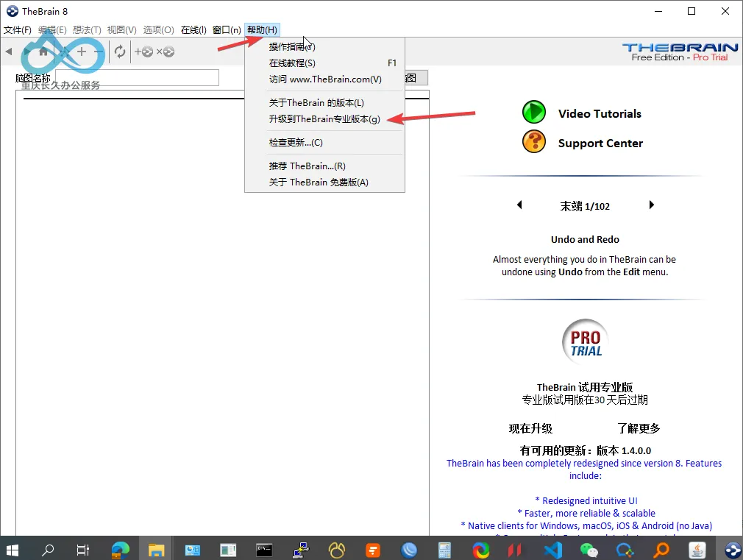Click the TheBrain logo in the header
The image size is (743, 560).
point(680,47)
